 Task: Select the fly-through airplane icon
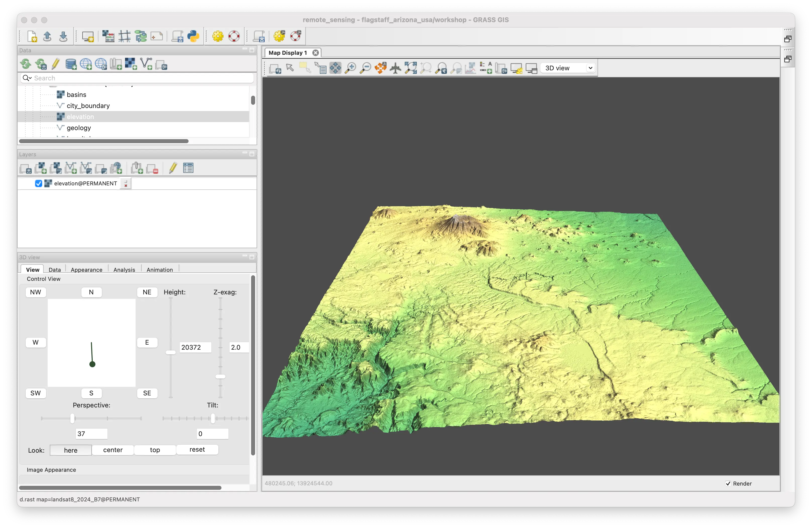click(x=395, y=68)
